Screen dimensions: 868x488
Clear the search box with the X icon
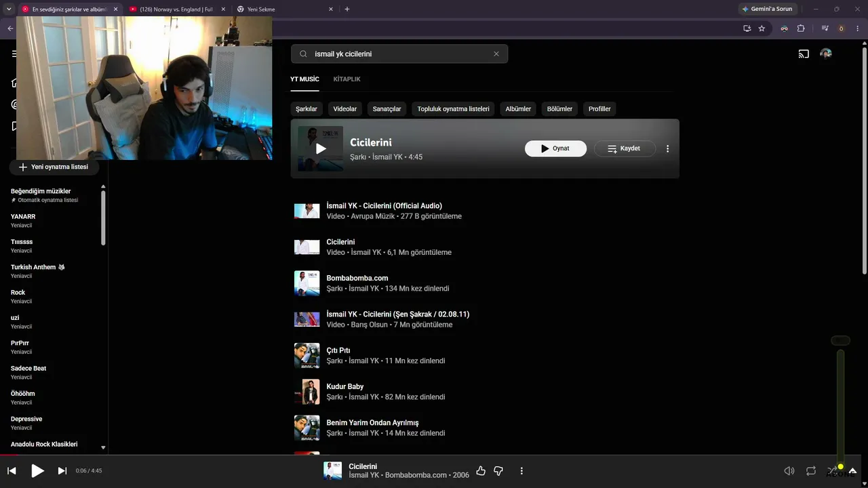(496, 54)
